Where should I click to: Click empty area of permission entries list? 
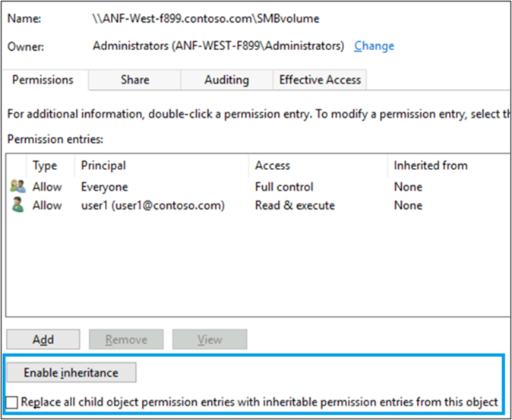click(258, 264)
